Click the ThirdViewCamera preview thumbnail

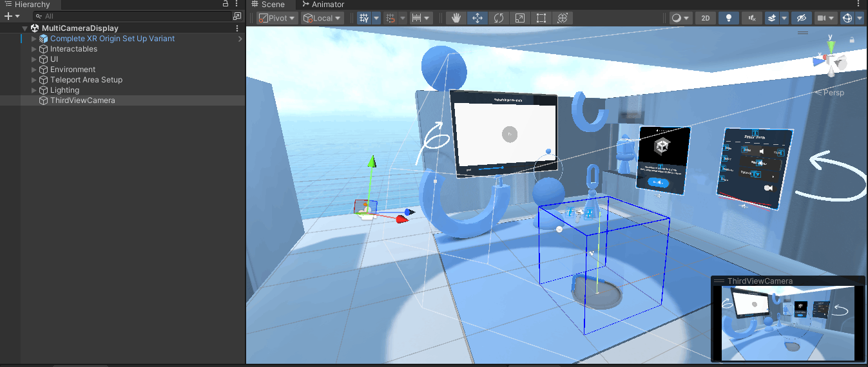click(787, 323)
